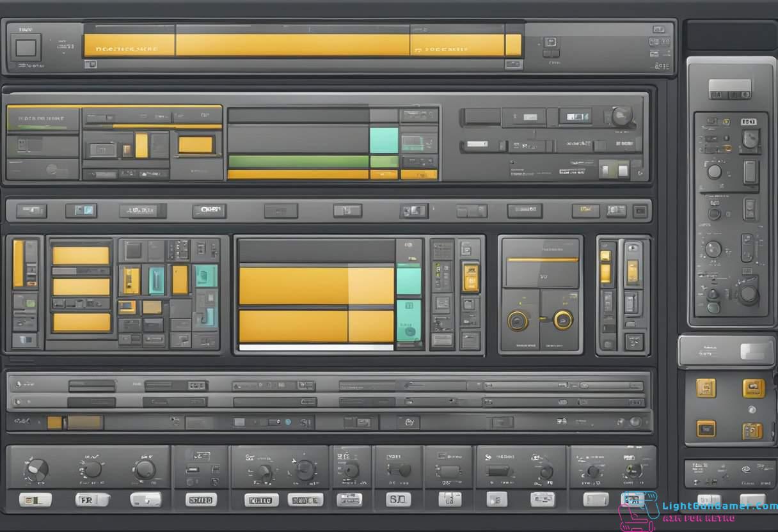This screenshot has height=532, width=778.
Task: Select the first tab in the middle button strip
Action: pos(31,210)
